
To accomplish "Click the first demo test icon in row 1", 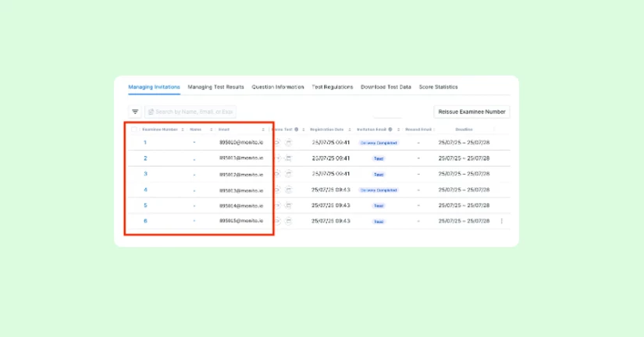I will 279,143.
